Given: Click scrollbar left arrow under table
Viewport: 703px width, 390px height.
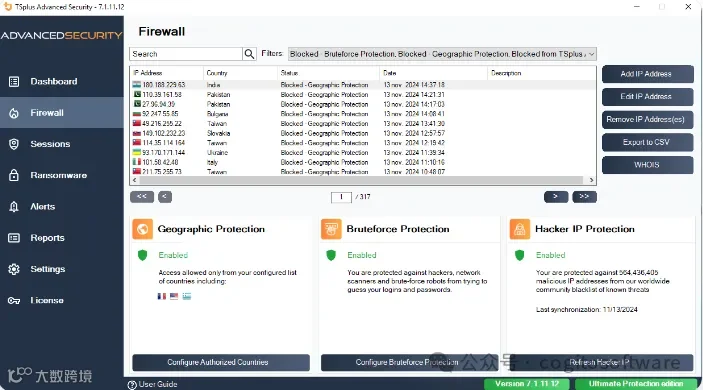Looking at the screenshot, I should click(x=135, y=180).
